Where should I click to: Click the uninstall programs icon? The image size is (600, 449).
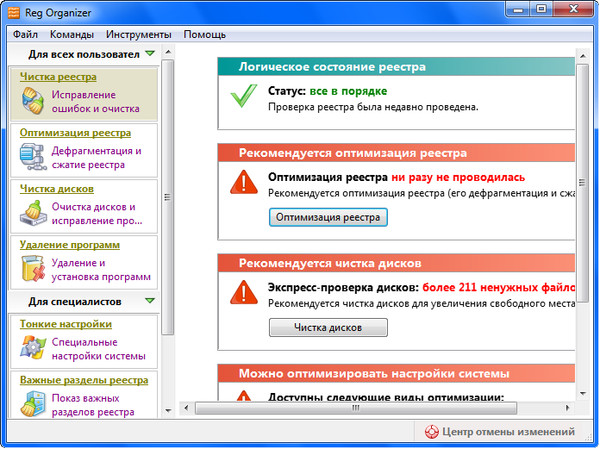click(x=32, y=269)
